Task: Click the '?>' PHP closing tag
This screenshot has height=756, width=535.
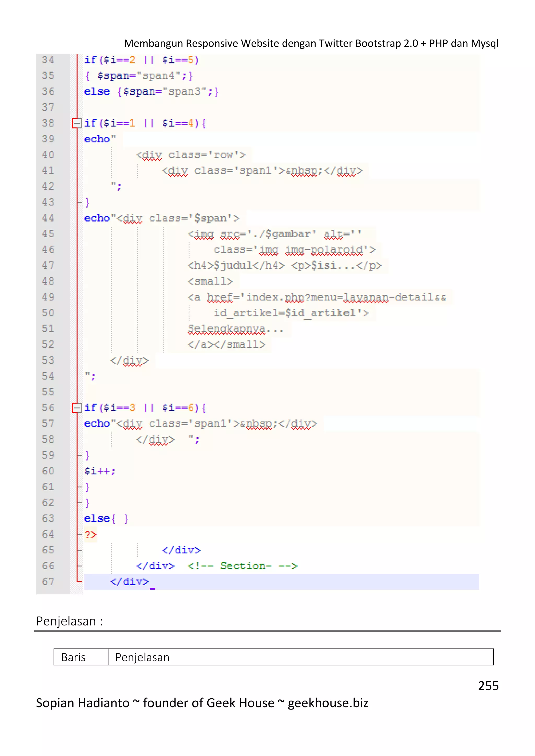Action: point(90,534)
